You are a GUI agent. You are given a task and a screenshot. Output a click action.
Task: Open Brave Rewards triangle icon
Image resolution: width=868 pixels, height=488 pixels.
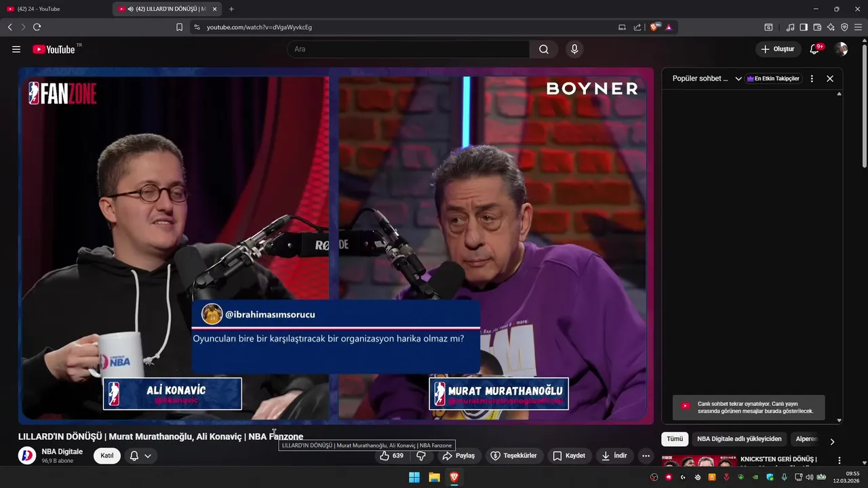669,27
